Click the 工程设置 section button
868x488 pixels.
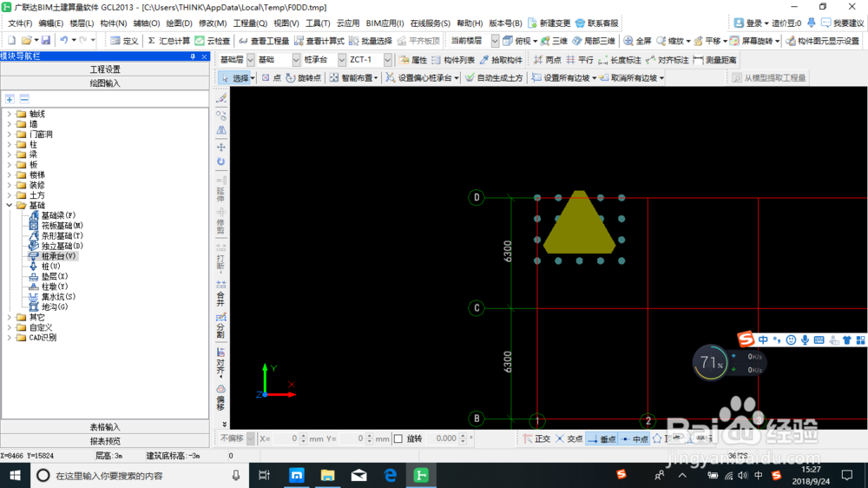click(x=105, y=69)
